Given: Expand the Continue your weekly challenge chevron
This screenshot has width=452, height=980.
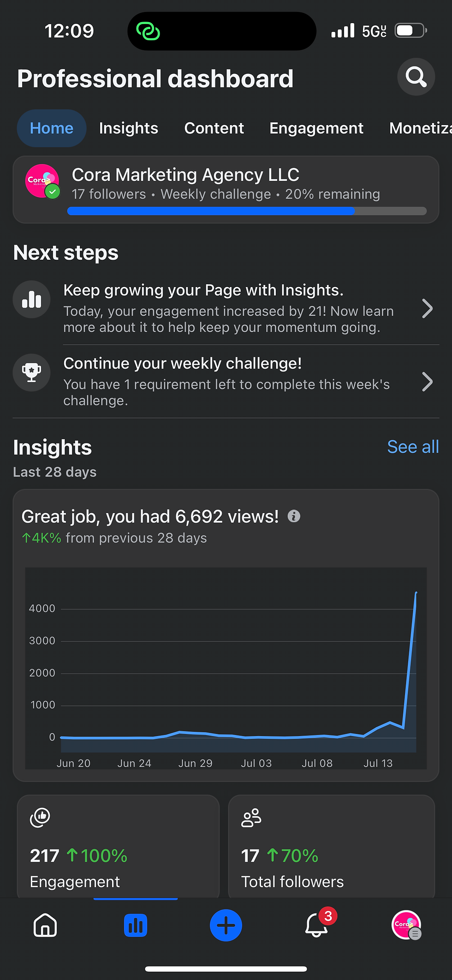Looking at the screenshot, I should click(x=428, y=382).
